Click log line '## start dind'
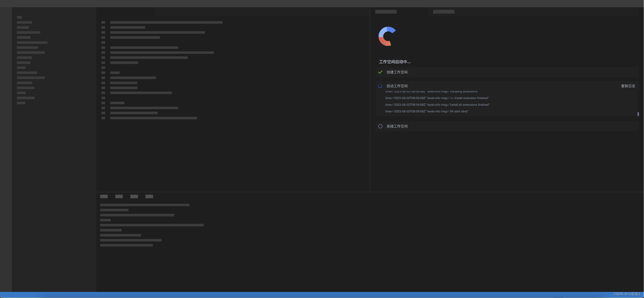Viewport: 644px width, 298px height. (x=426, y=111)
